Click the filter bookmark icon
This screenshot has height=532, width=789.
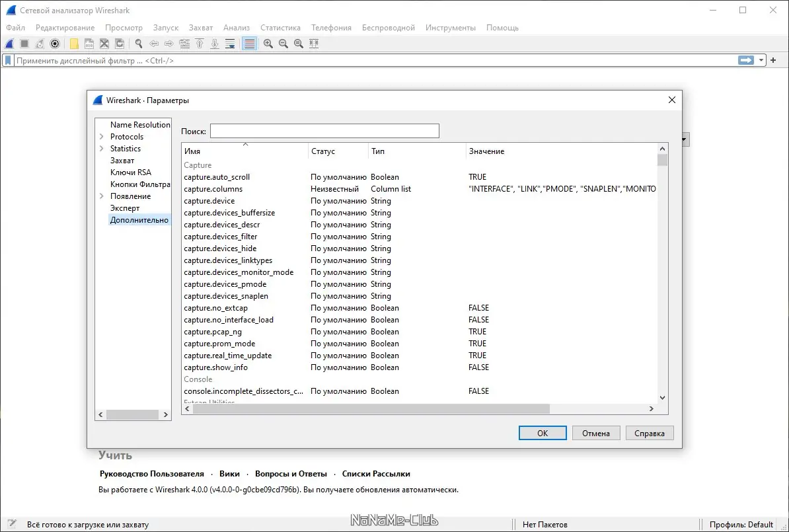click(x=8, y=60)
